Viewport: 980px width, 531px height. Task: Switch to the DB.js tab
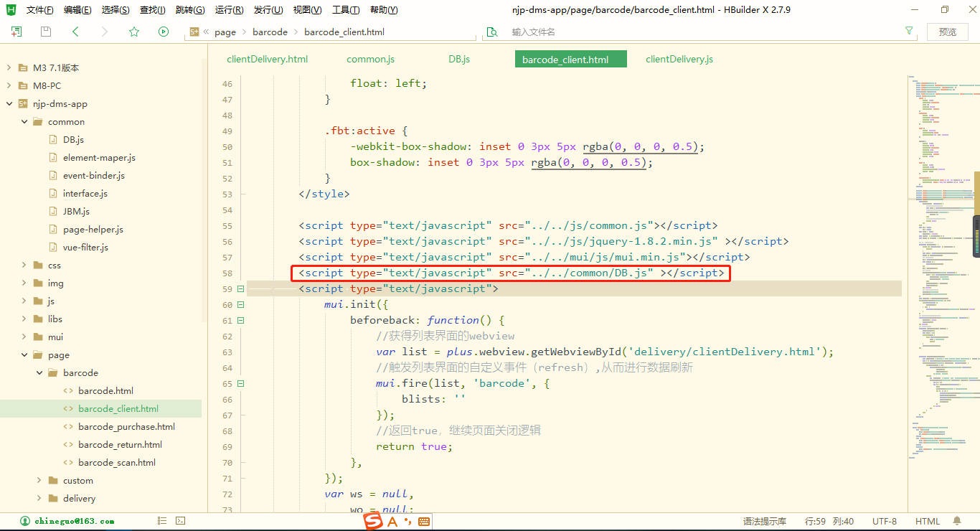tap(459, 60)
